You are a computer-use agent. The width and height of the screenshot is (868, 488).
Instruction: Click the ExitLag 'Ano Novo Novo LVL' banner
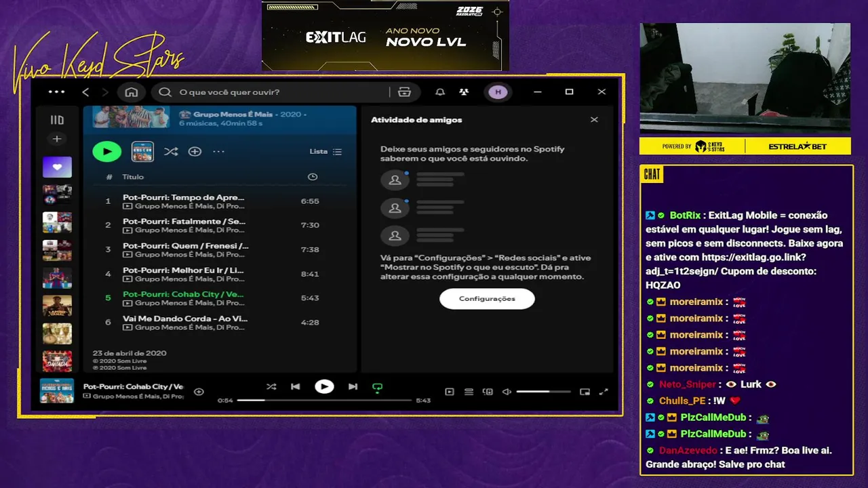click(x=385, y=35)
